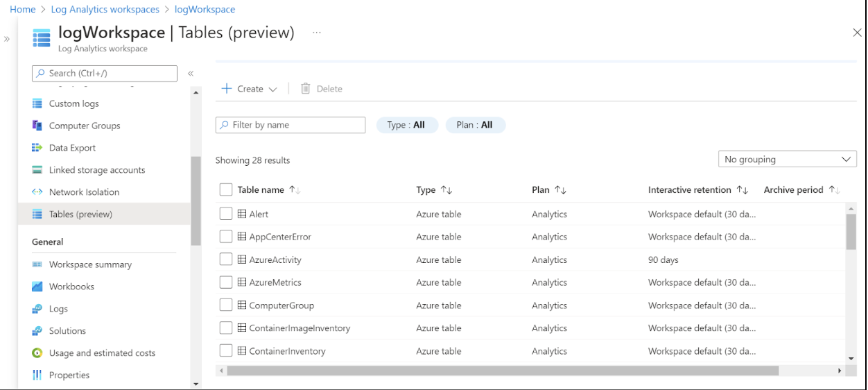Click the Solutions puzzle icon
The height and width of the screenshot is (390, 868).
coord(37,331)
